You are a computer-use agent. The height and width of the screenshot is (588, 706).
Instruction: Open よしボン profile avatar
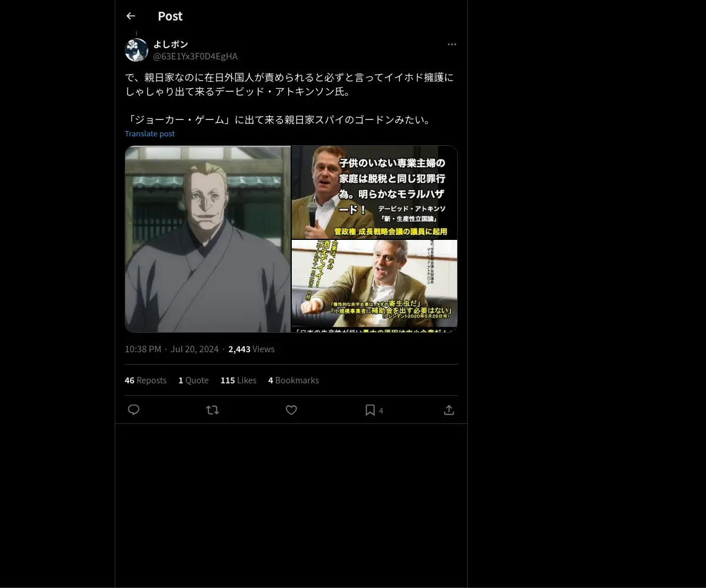pos(136,50)
